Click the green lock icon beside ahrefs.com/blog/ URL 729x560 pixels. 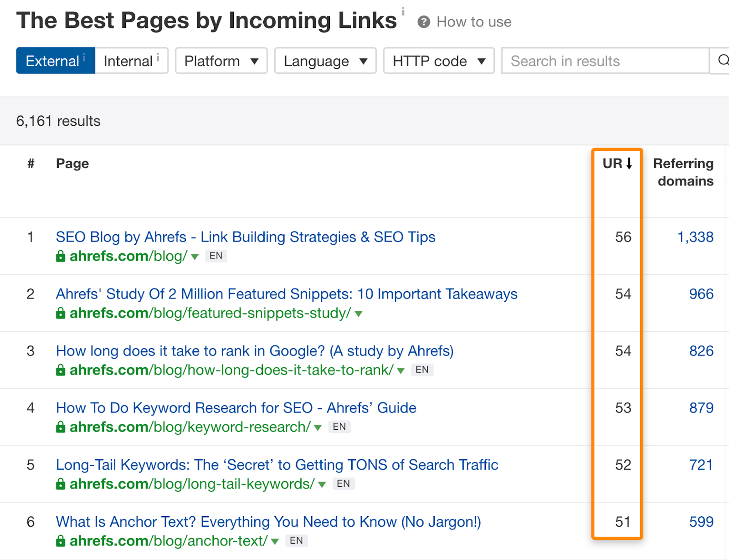pyautogui.click(x=60, y=256)
